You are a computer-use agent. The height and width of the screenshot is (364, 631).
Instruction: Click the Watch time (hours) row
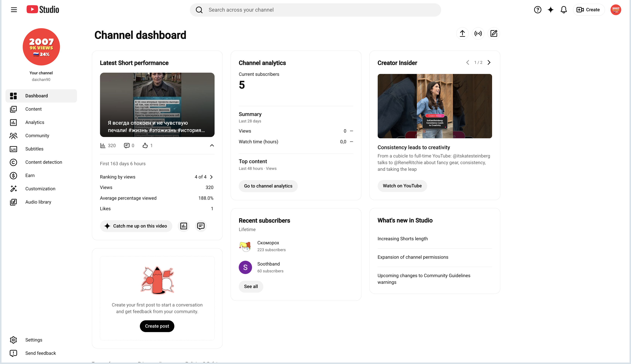296,142
